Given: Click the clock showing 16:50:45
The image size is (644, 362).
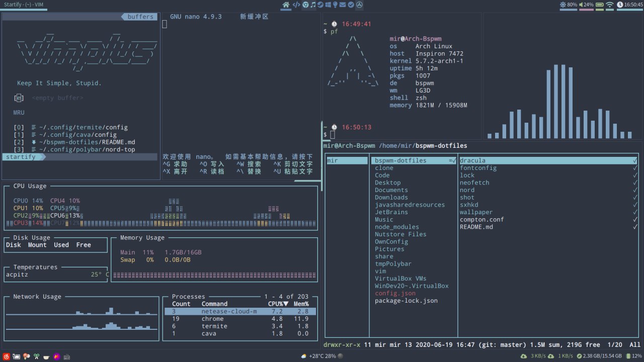Looking at the screenshot, I should pos(629,5).
